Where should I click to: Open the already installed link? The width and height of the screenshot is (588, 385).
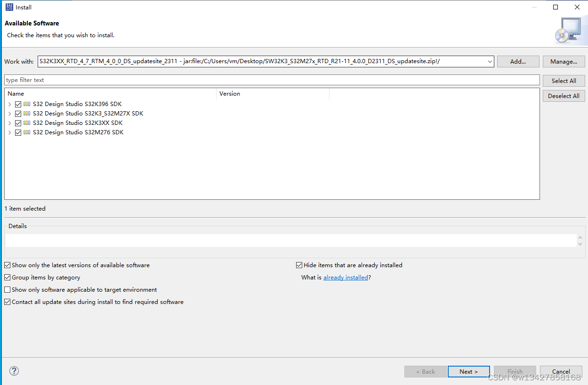(x=346, y=278)
